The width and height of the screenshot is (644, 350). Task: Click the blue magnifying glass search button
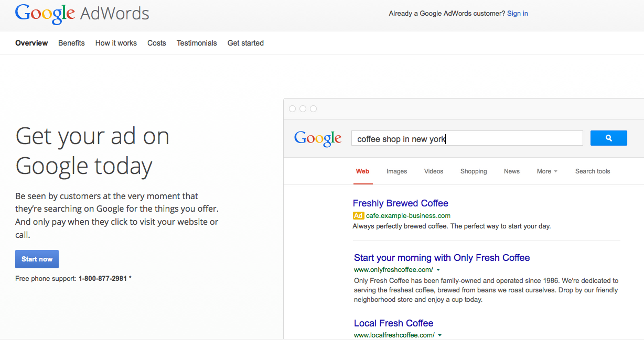pyautogui.click(x=608, y=138)
